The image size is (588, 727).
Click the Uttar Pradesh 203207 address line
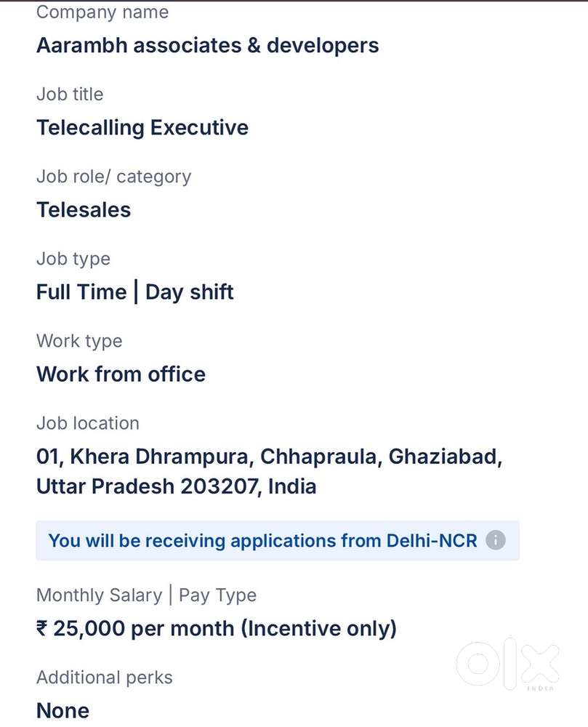tap(176, 486)
